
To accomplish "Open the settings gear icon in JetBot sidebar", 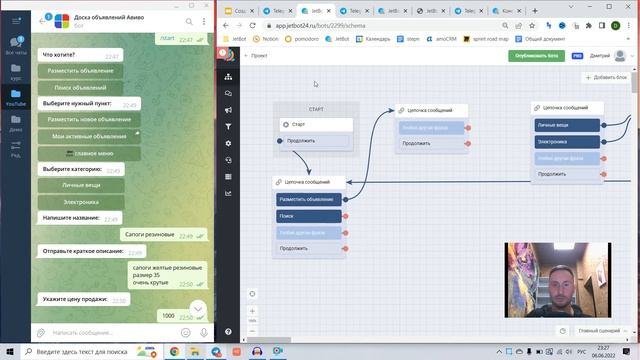I will click(x=228, y=144).
